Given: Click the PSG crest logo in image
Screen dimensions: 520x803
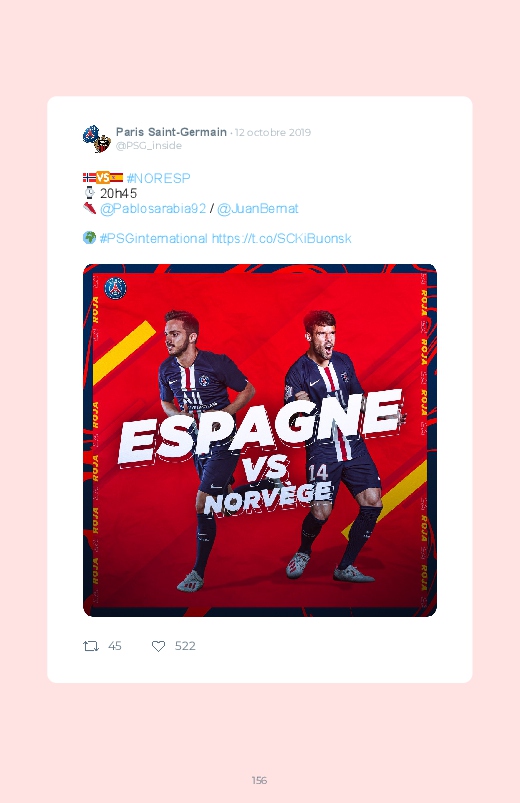Looking at the screenshot, I should tap(115, 288).
